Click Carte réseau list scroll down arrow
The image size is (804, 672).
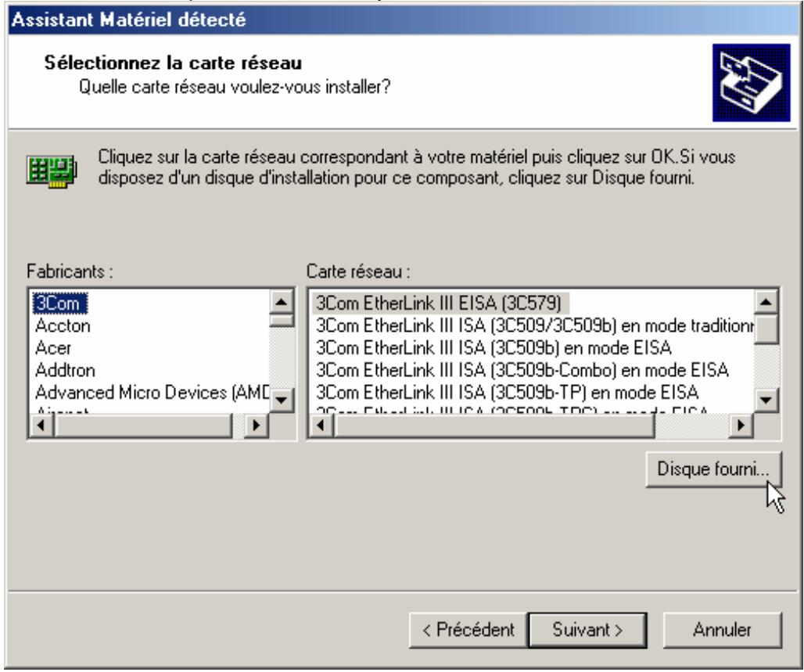[x=766, y=400]
